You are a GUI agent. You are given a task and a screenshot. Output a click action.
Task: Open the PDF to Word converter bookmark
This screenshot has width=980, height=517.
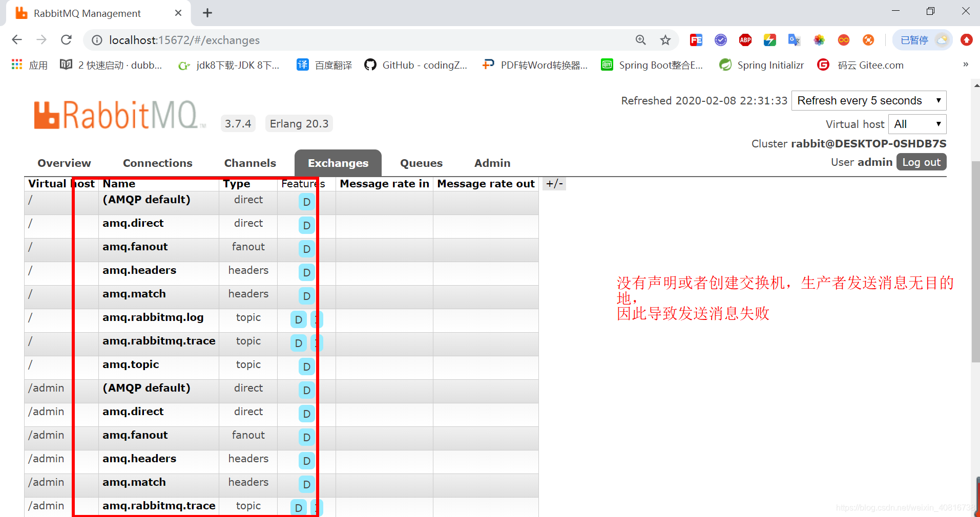(x=535, y=65)
